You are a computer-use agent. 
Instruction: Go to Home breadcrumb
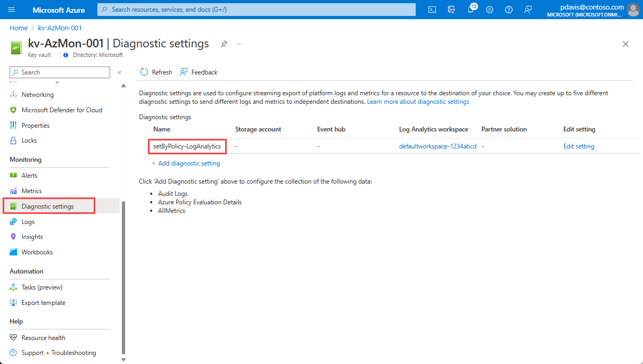pyautogui.click(x=19, y=28)
